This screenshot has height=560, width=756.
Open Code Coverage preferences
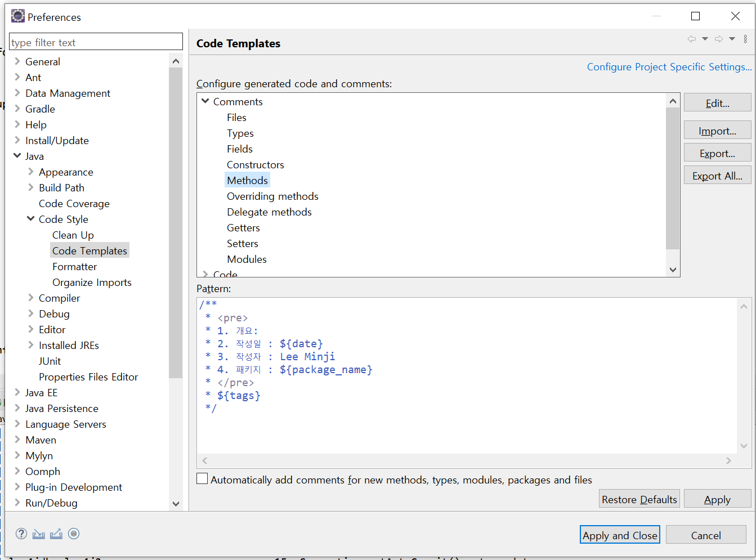coord(74,203)
